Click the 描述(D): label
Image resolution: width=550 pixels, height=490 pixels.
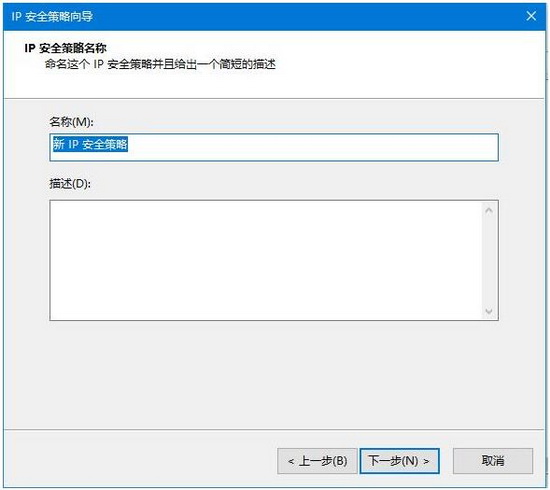click(70, 183)
